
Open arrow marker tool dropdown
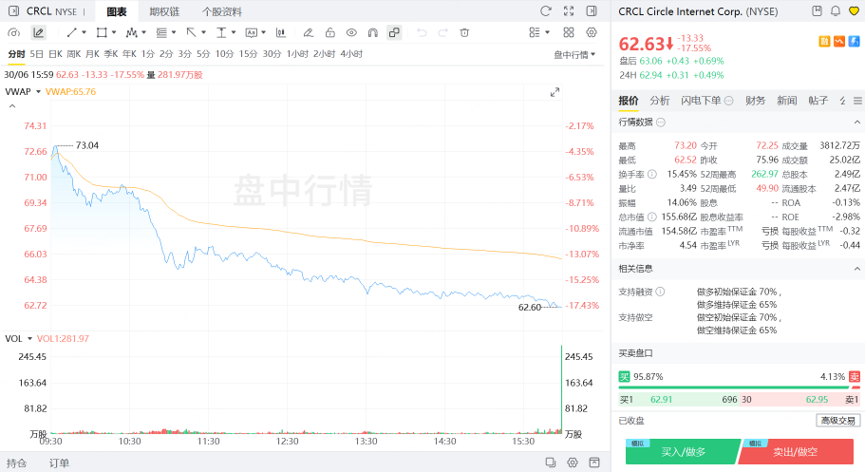[203, 33]
